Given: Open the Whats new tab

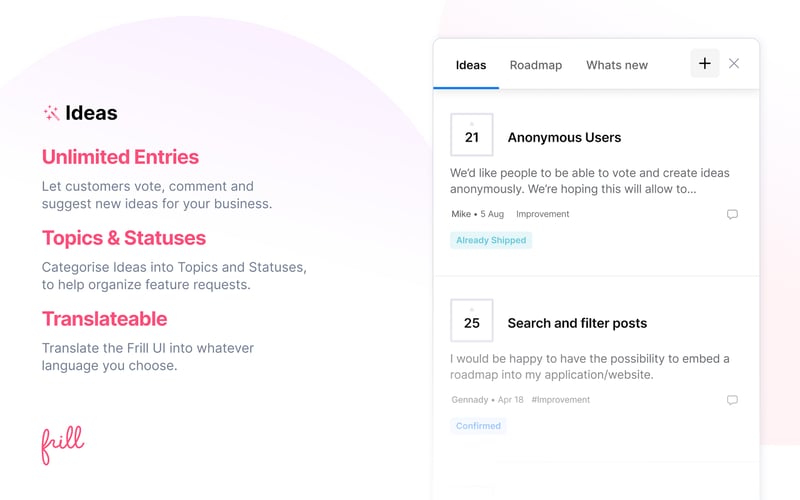Looking at the screenshot, I should point(617,65).
